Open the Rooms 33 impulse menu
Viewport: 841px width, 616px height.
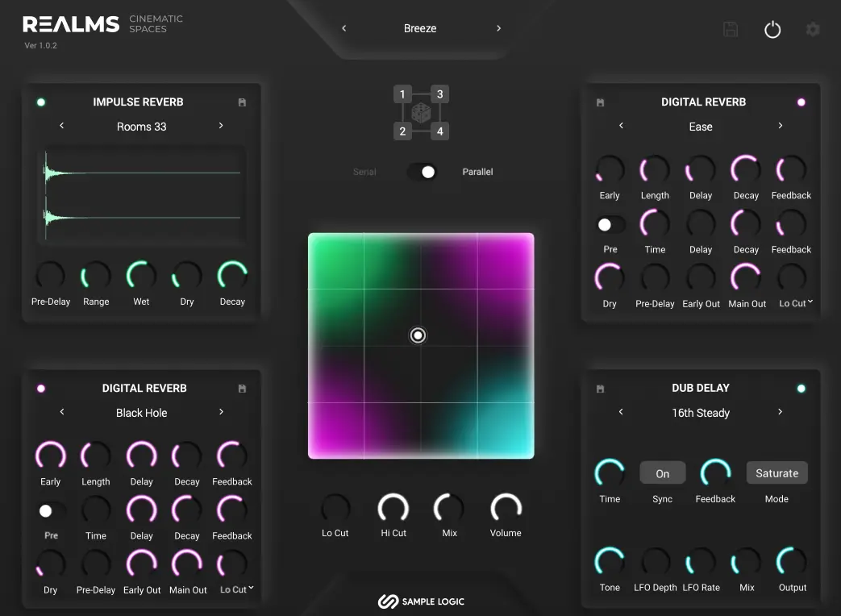[142, 127]
